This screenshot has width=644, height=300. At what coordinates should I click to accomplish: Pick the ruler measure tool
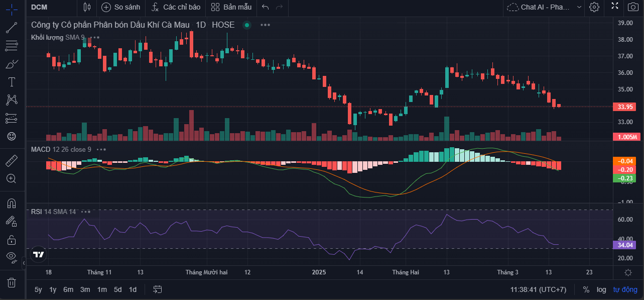click(11, 161)
